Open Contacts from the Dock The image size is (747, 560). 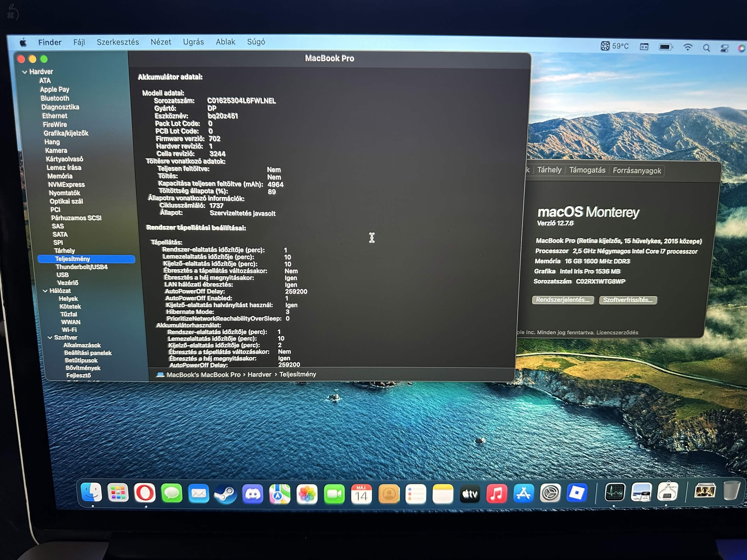click(x=389, y=494)
